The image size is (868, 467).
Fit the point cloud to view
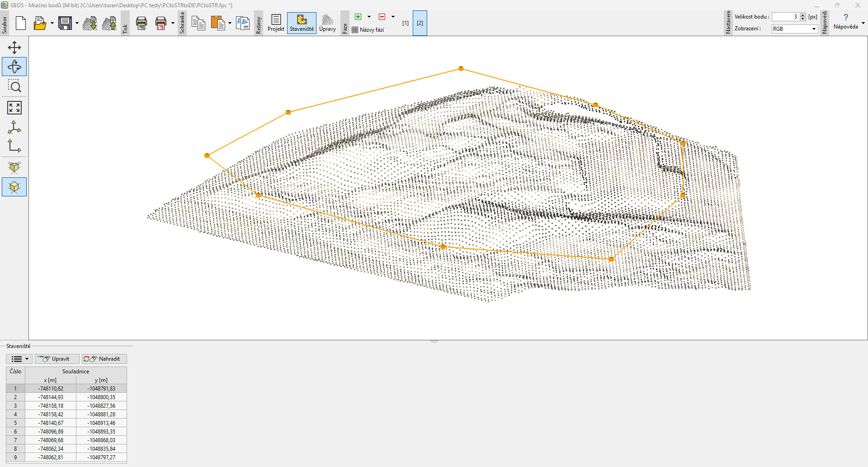(x=14, y=108)
